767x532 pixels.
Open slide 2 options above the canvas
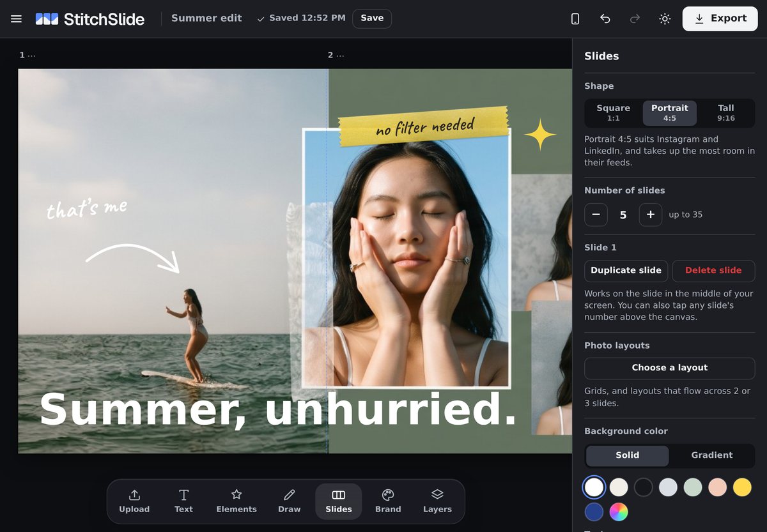point(336,55)
